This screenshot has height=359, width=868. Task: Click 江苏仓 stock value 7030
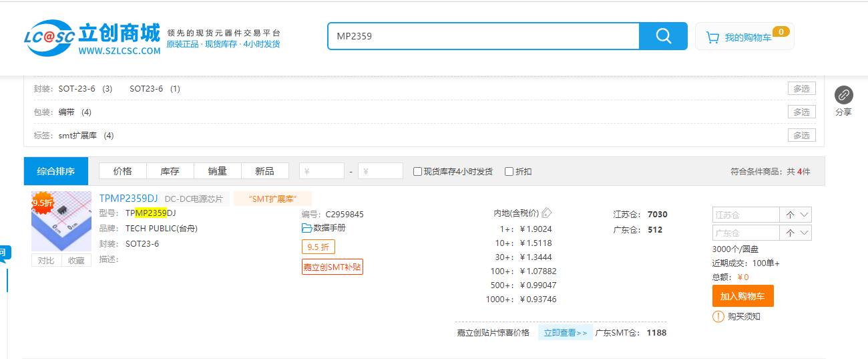pos(657,214)
